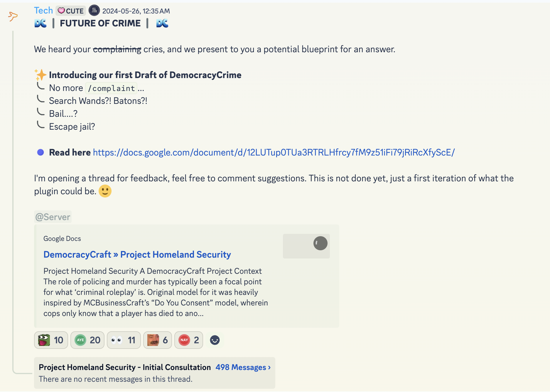Click the Pepe frog reaction
Viewport: 550px width, 392px height.
click(x=51, y=340)
